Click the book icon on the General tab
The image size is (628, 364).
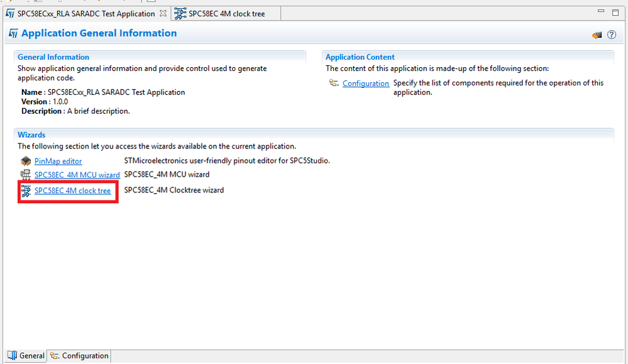point(12,356)
